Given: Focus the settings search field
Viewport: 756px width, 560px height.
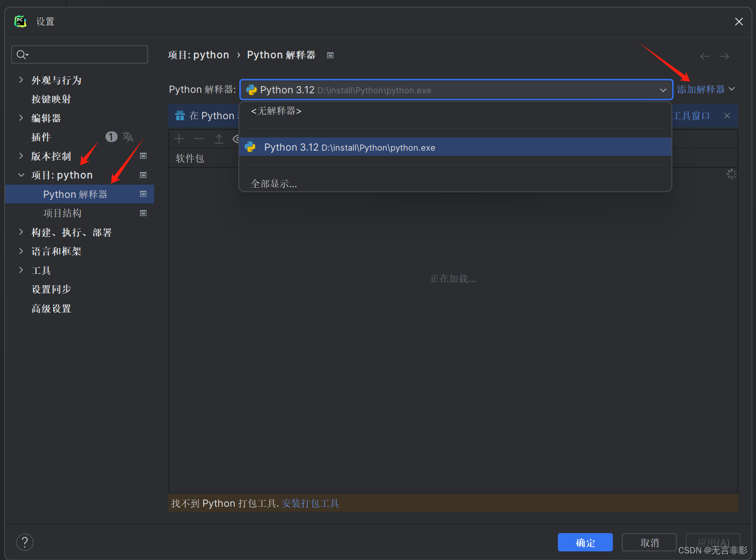Looking at the screenshot, I should pyautogui.click(x=80, y=54).
